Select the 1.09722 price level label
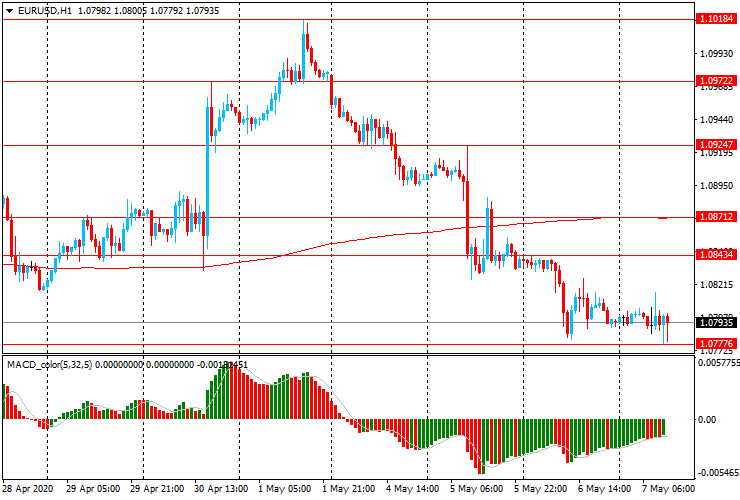 coord(716,81)
